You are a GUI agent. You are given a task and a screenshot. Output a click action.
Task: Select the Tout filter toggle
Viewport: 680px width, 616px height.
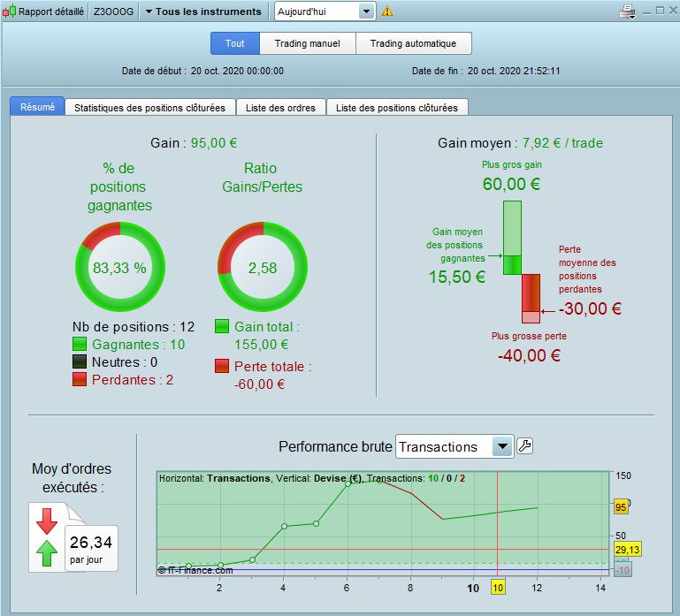pyautogui.click(x=234, y=43)
